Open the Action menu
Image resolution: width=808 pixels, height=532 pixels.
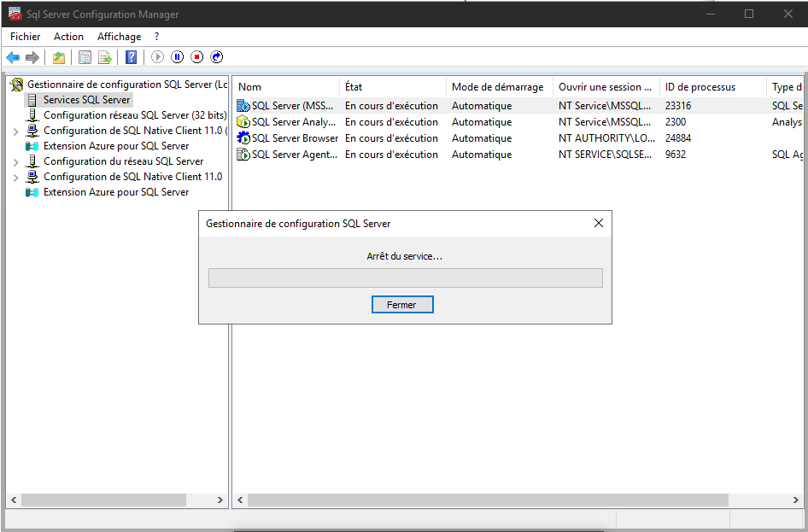tap(68, 37)
